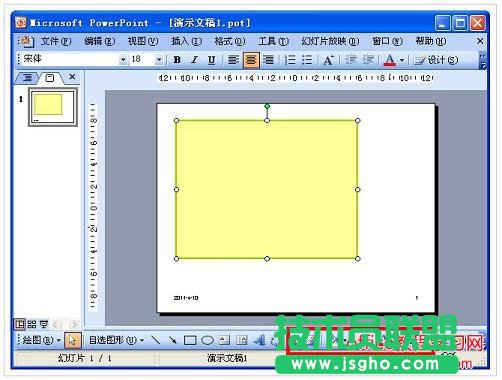Open the 幻灯片放映 menu
Screen dimensions: 502x380
click(330, 41)
